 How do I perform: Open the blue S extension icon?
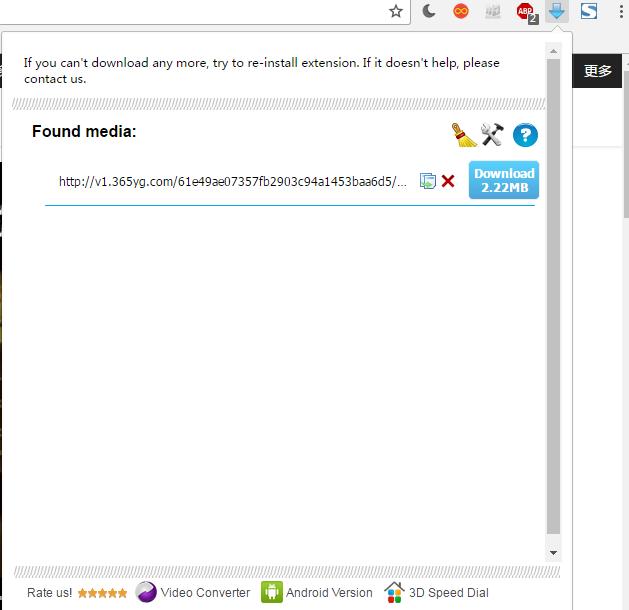[588, 11]
